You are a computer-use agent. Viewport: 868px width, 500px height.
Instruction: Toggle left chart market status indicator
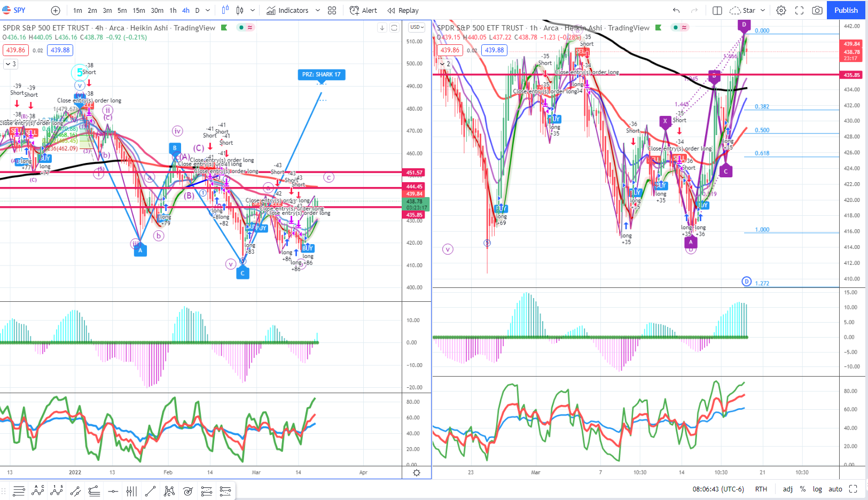point(241,28)
